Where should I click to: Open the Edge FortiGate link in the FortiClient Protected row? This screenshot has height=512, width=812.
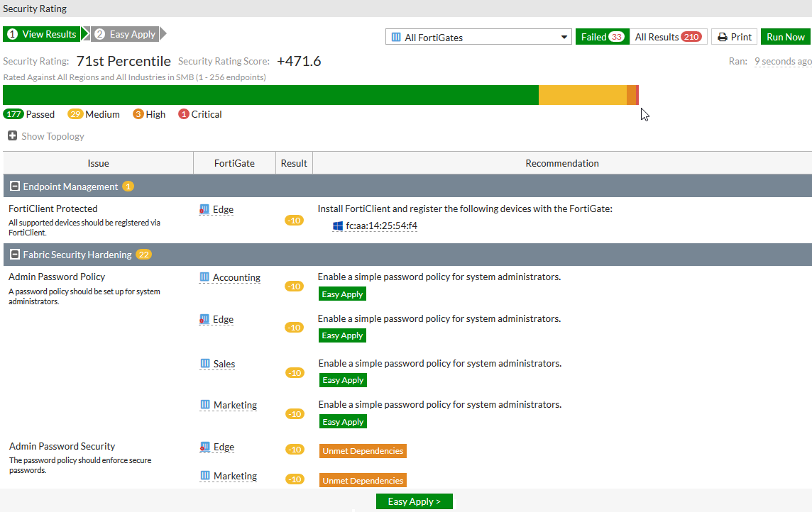pyautogui.click(x=223, y=209)
